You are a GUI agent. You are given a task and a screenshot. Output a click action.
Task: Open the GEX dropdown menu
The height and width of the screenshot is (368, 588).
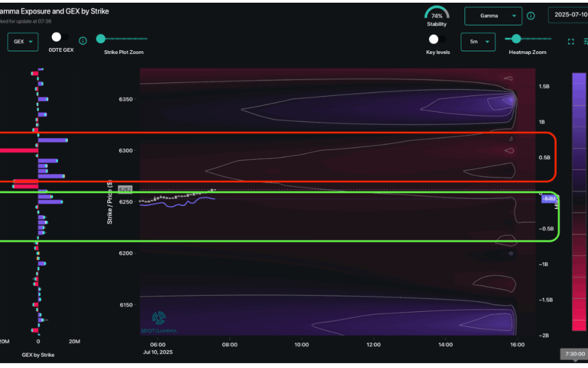click(x=22, y=41)
